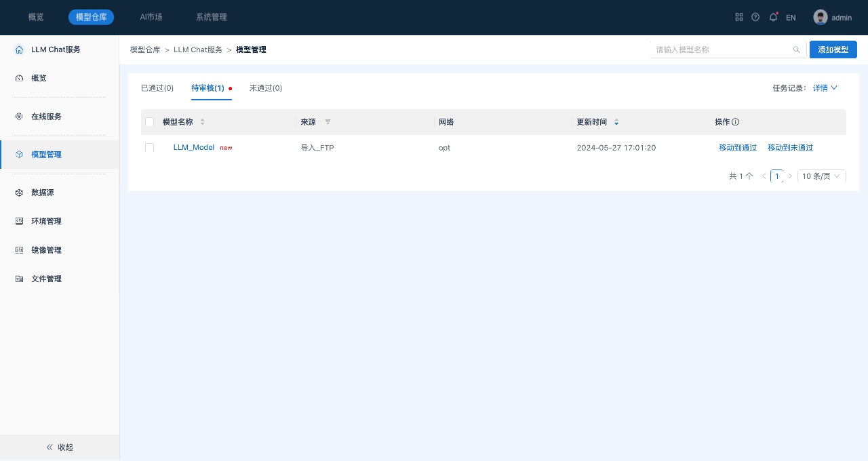Switch to the 未通过(0) tab

click(x=266, y=88)
